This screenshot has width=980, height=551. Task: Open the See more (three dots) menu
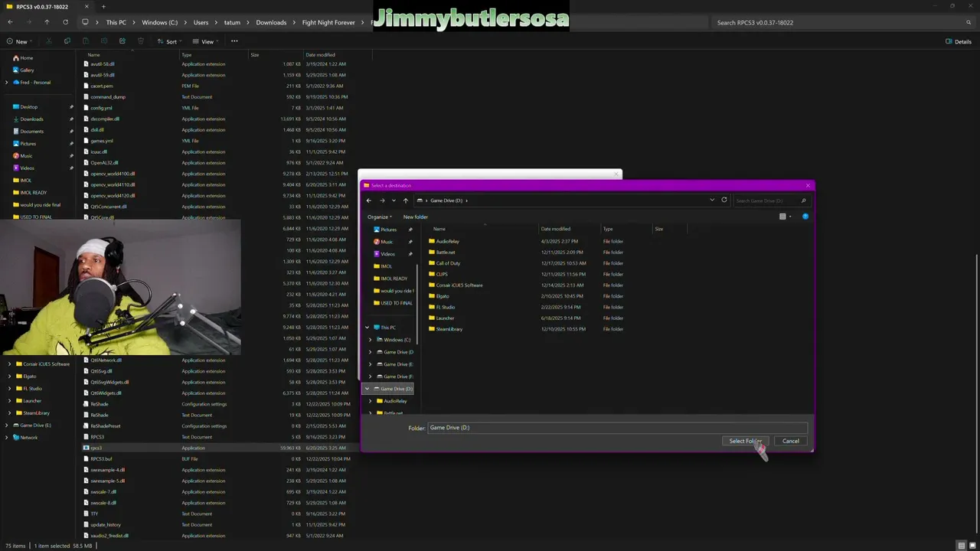click(x=234, y=41)
